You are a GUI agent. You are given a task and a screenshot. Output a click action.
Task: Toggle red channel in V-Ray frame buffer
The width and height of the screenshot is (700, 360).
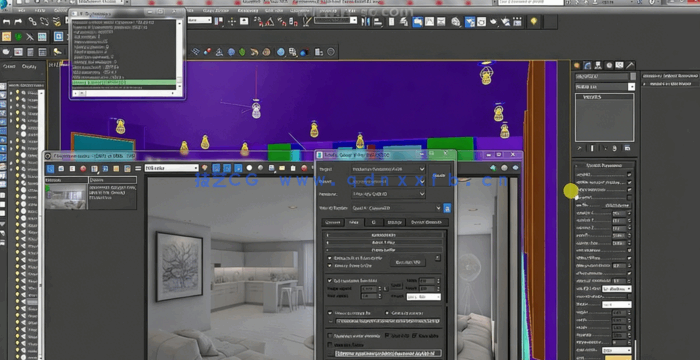click(216, 168)
